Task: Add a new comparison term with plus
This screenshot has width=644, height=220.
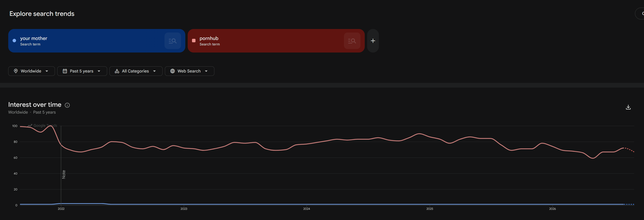Action: [x=373, y=41]
